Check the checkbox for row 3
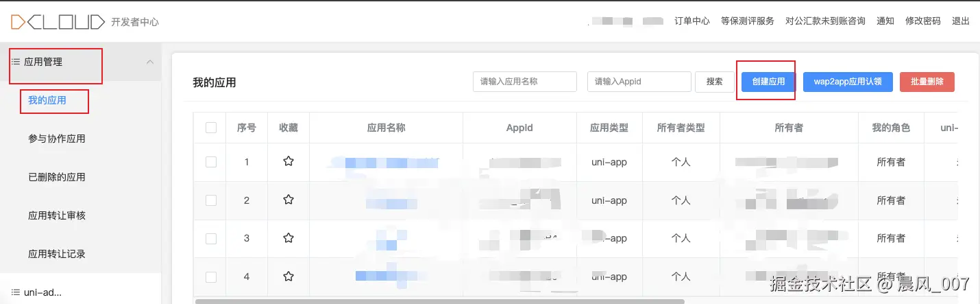Viewport: 980px width, 304px height. tap(211, 238)
